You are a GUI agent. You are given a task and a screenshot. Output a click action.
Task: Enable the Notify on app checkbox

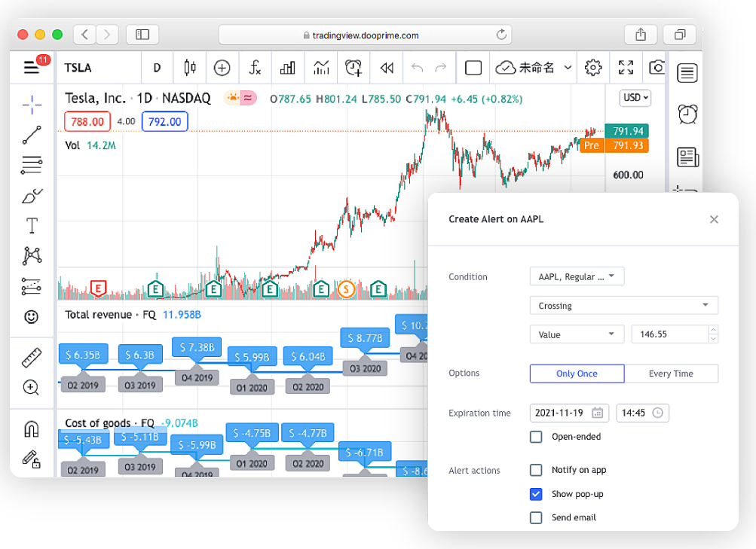536,470
